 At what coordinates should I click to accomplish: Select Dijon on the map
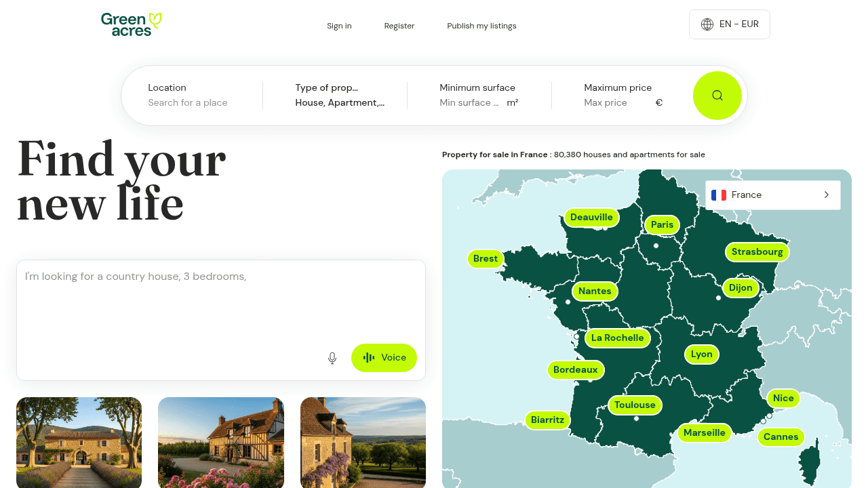point(741,288)
